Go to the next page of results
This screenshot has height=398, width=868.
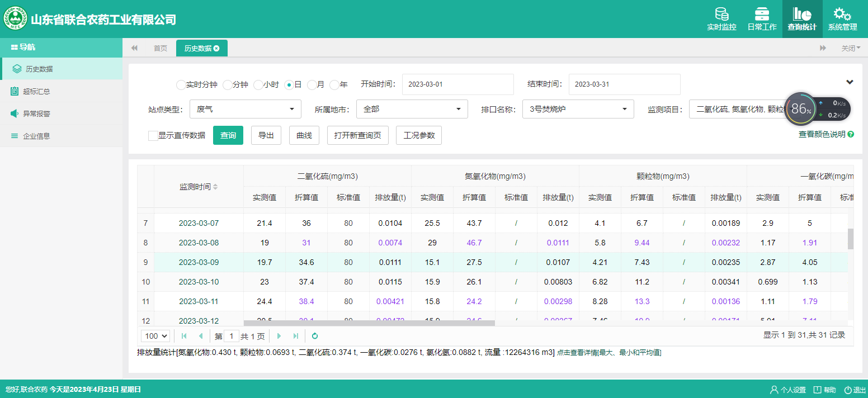pos(279,336)
